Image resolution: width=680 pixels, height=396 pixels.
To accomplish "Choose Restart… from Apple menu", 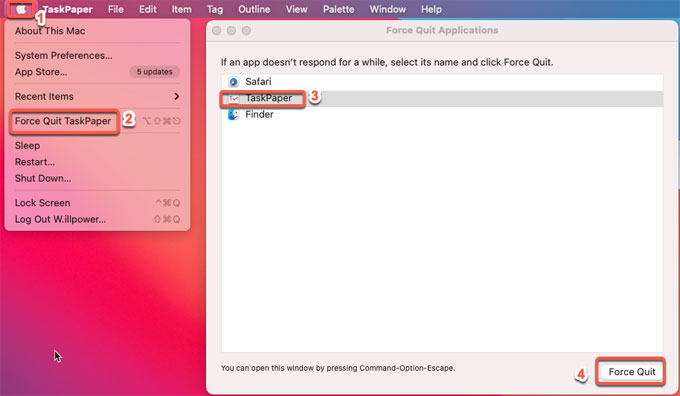I will pos(97,162).
